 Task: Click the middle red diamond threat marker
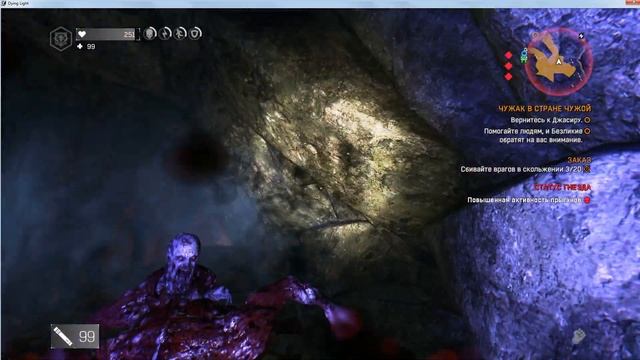click(x=508, y=66)
